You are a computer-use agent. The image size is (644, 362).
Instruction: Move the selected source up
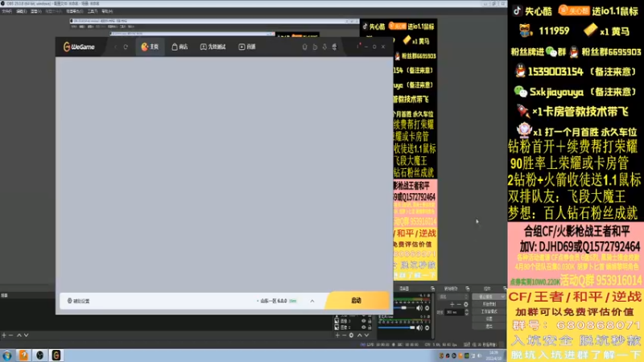click(x=360, y=335)
